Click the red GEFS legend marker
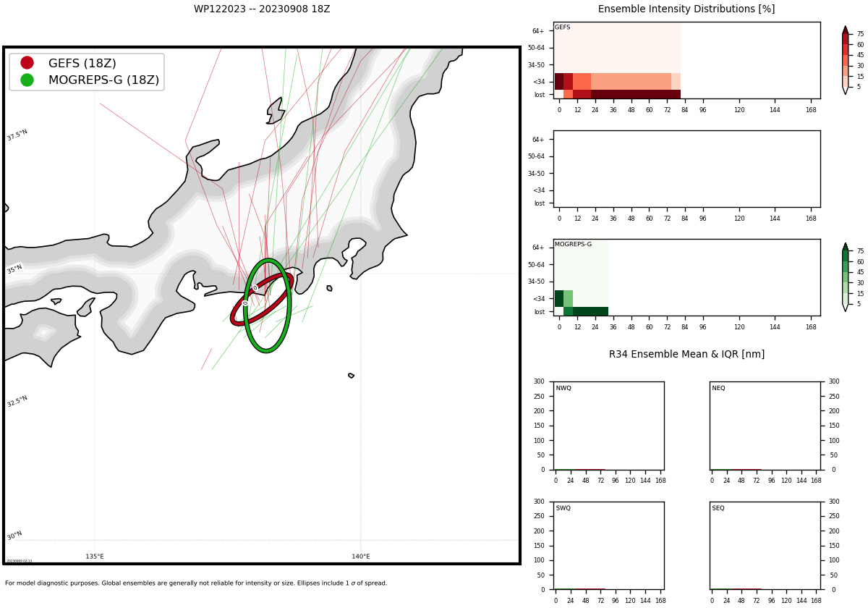This screenshot has width=868, height=608. click(x=27, y=63)
